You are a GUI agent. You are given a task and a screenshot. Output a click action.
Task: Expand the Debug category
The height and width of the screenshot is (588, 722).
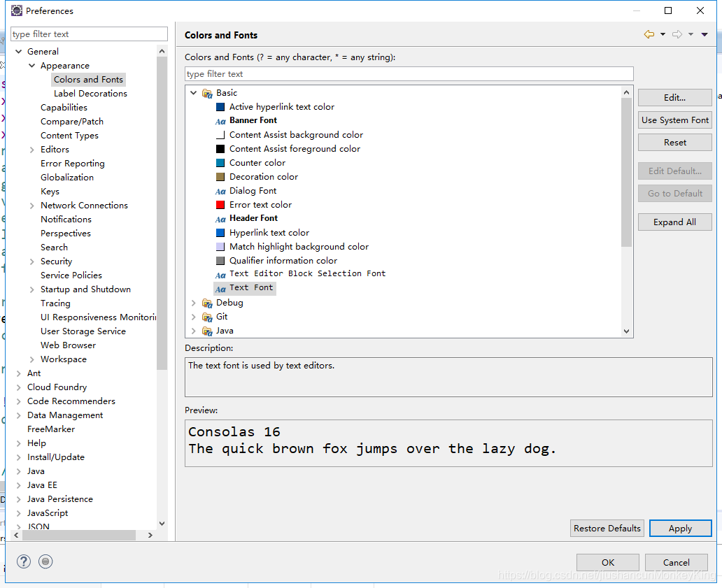pos(193,303)
